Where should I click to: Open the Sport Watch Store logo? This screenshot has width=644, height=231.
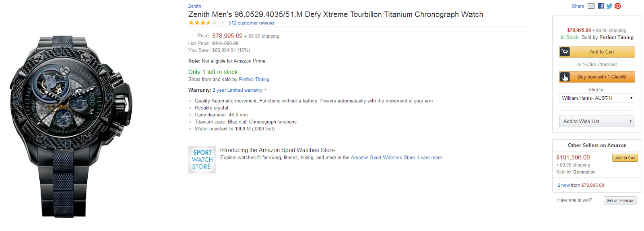[x=202, y=160]
